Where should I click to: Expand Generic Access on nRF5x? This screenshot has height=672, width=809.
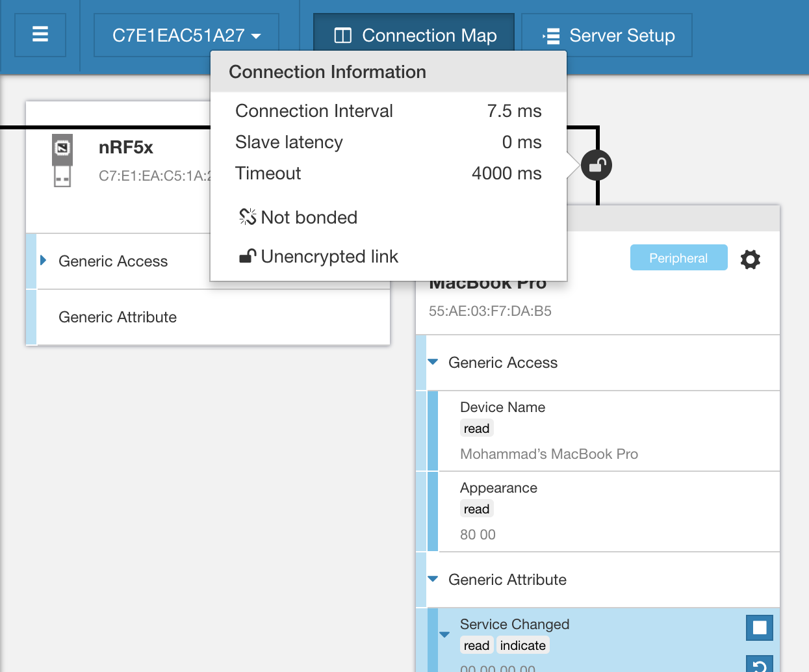point(44,261)
